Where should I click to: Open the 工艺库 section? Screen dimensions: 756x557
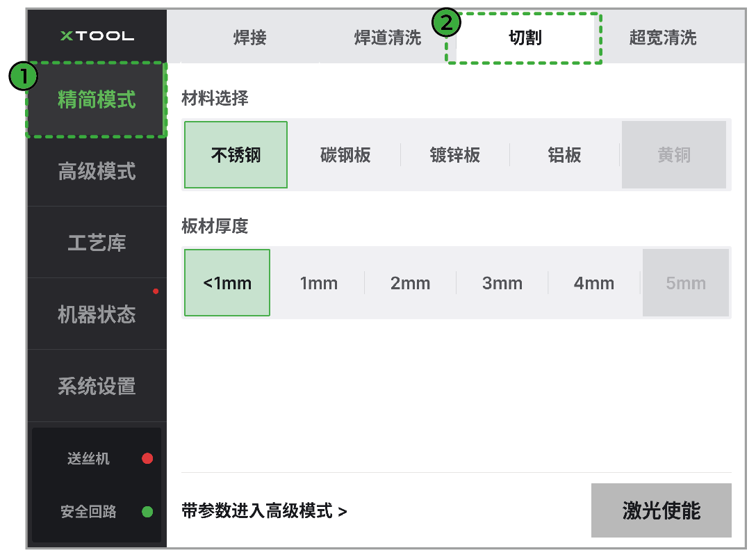tap(97, 242)
